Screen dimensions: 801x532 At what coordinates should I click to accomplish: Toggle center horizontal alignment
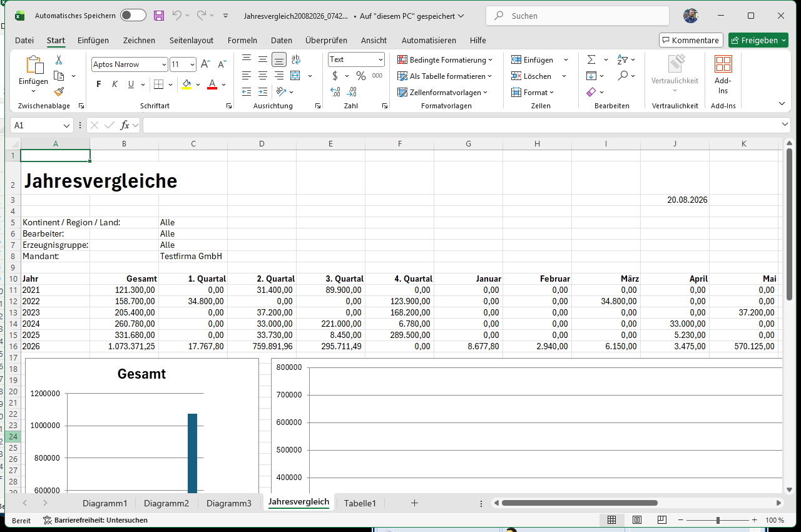point(263,76)
